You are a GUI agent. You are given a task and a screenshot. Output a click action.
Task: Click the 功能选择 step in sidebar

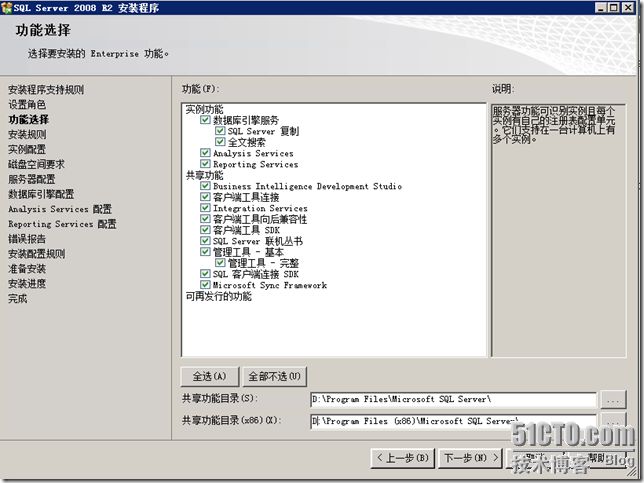[29, 120]
